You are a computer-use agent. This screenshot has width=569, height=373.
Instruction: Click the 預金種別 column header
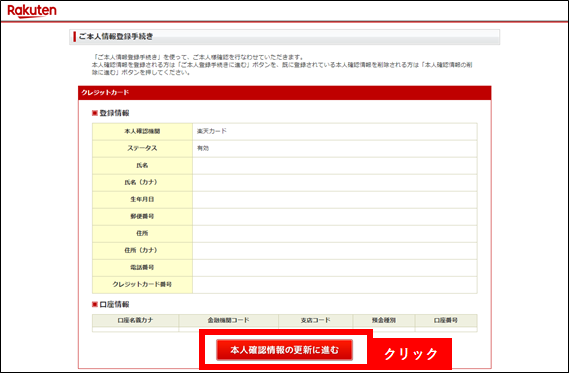[384, 320]
